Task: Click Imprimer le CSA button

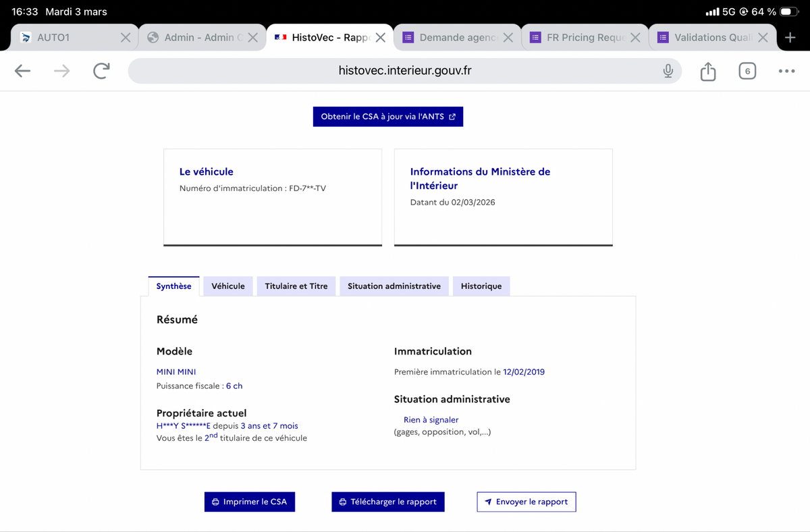Action: [x=250, y=502]
